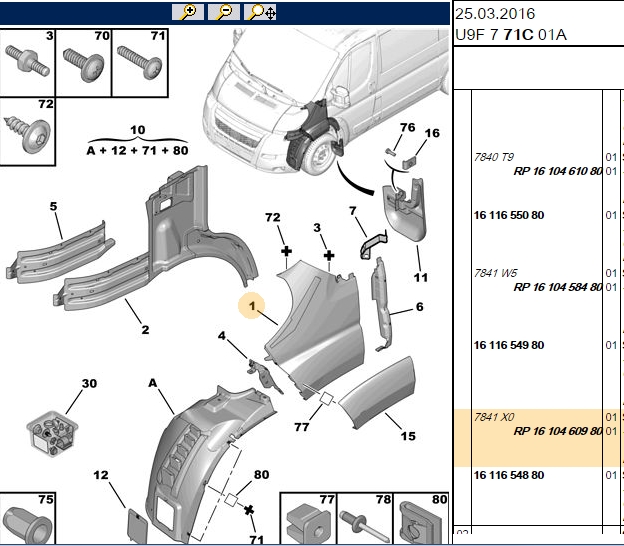Viewport: 624px width, 546px height.
Task: Select wheel arch liner callout A
Action: [152, 383]
